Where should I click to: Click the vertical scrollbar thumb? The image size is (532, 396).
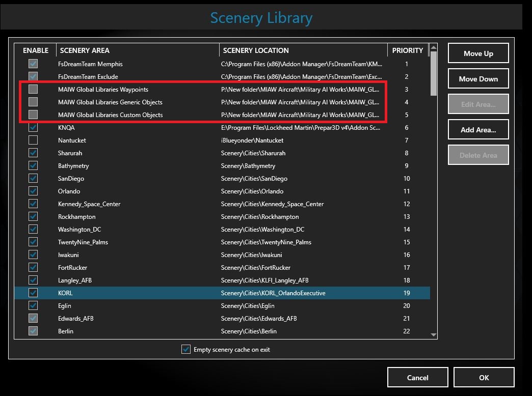(433, 74)
